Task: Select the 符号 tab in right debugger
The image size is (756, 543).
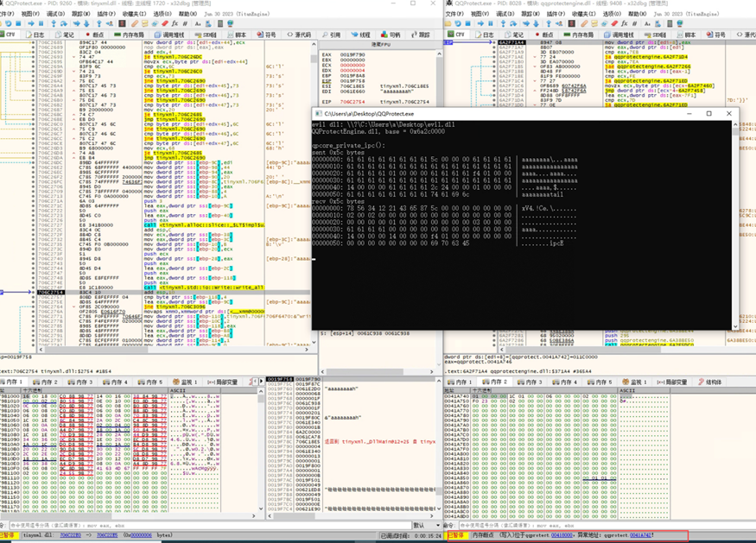Action: point(715,35)
